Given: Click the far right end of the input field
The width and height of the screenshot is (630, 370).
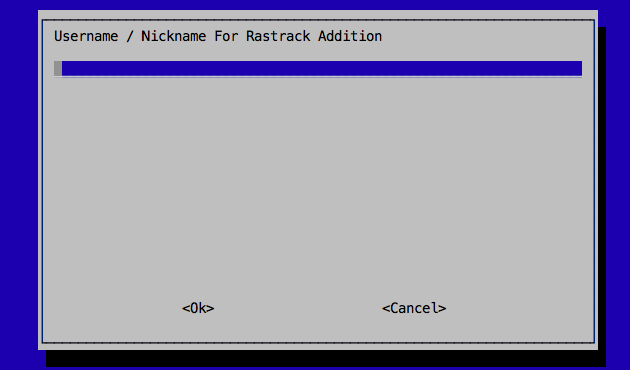Looking at the screenshot, I should pyautogui.click(x=578, y=68).
